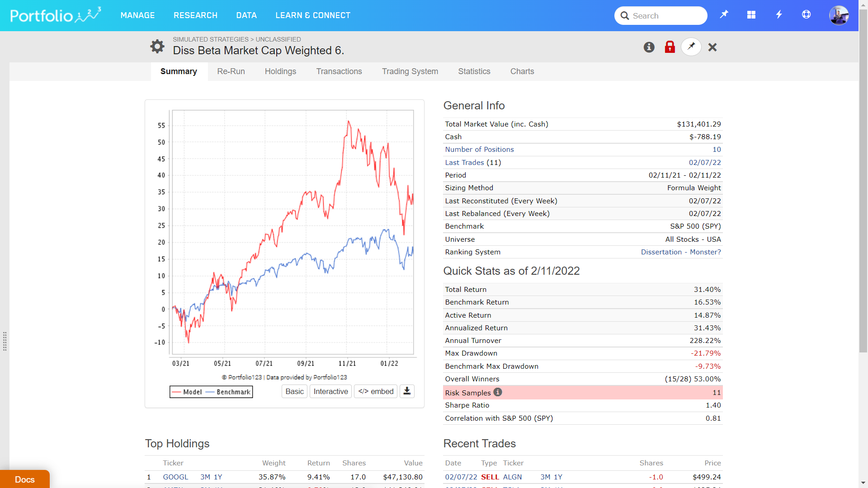Pin this strategy with round pin button
The image size is (868, 488).
691,47
